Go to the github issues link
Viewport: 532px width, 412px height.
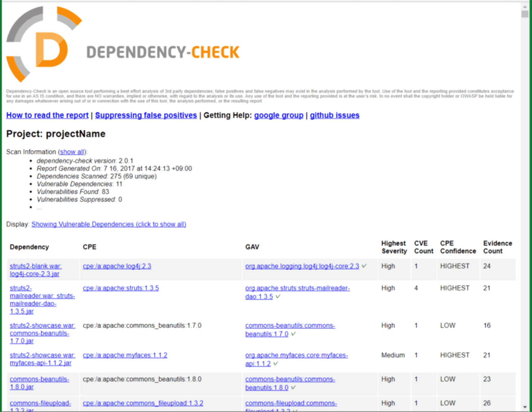335,115
